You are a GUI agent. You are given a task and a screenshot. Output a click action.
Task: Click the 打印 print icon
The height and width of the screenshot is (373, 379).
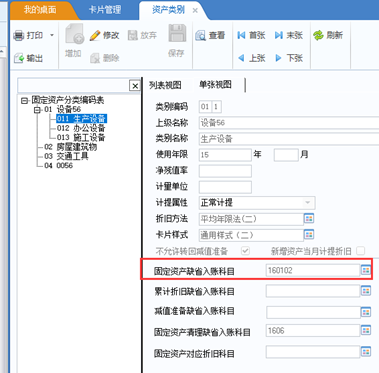tap(19, 35)
